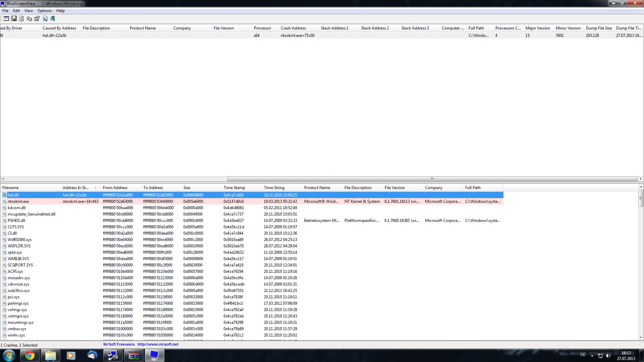Click the Refresh toolbar icon
The image size is (644, 362).
tap(21, 19)
